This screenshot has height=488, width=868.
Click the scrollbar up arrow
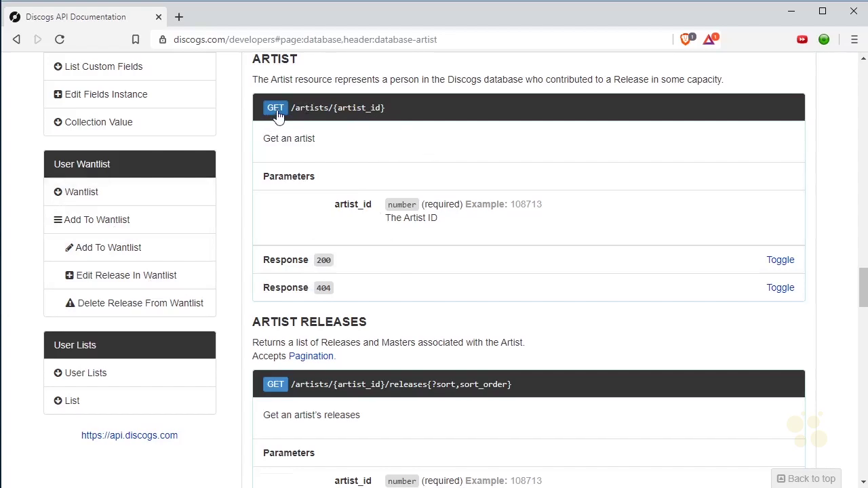coord(863,59)
